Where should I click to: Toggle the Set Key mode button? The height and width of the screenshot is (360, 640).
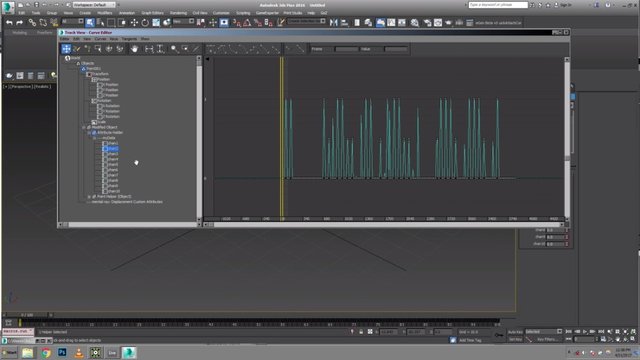click(x=515, y=340)
